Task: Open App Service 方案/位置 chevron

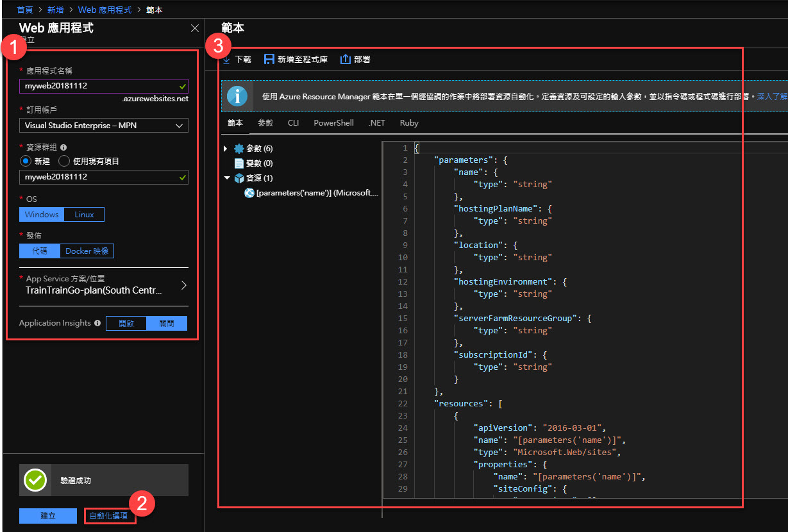Action: (183, 285)
